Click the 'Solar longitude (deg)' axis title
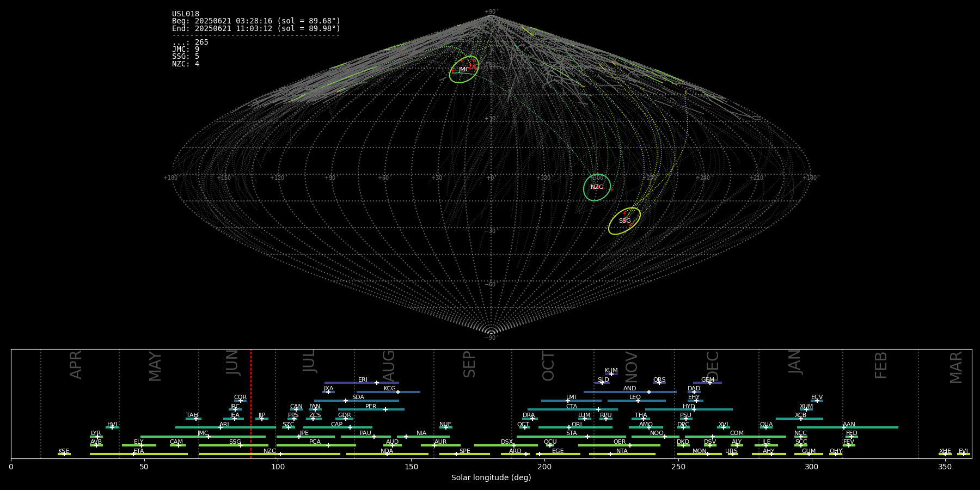The width and height of the screenshot is (980, 490). tap(491, 477)
